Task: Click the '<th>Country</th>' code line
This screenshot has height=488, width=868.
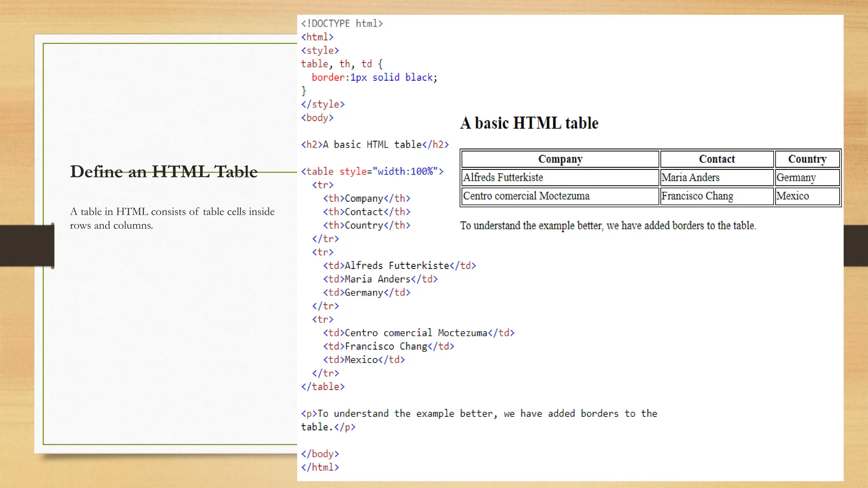Action: click(367, 225)
